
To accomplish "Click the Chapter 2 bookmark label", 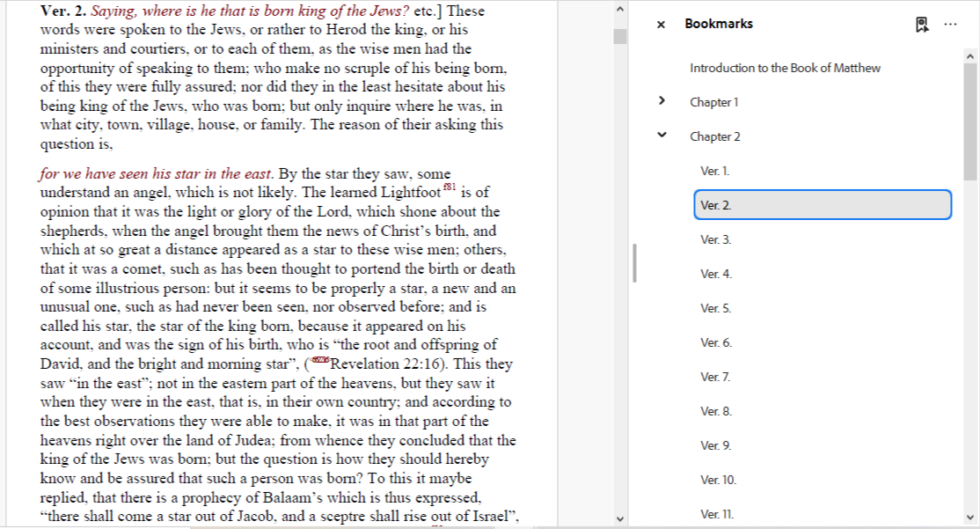I will [x=714, y=136].
